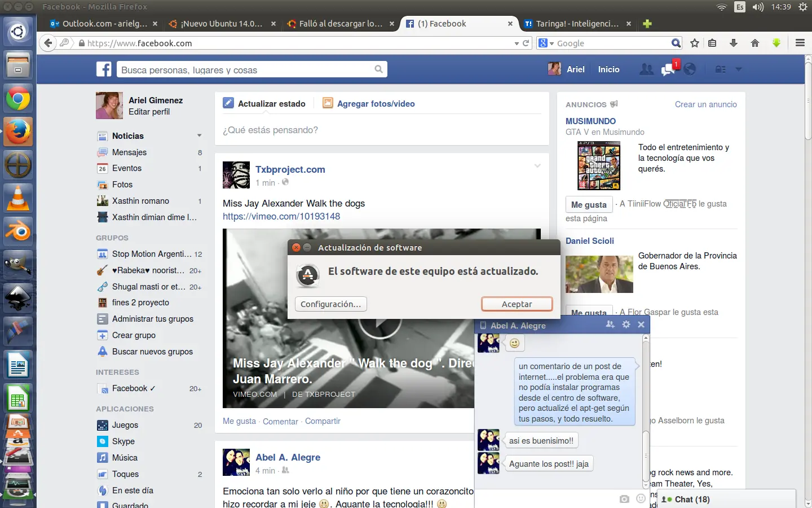Click the green download addon arrow
The image size is (812, 508).
[776, 43]
